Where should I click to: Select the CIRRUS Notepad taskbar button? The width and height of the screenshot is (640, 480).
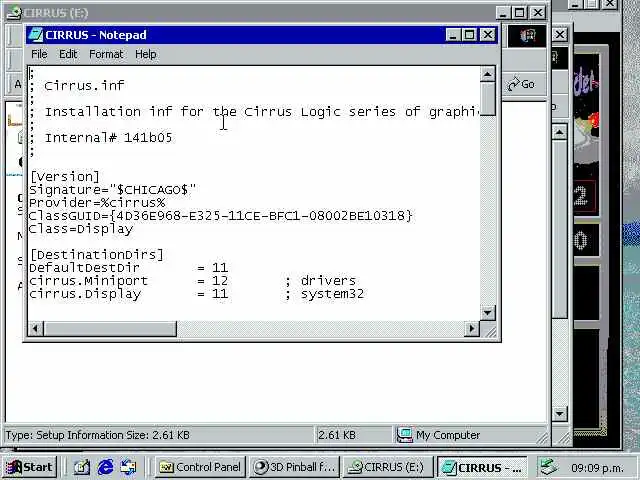click(x=482, y=467)
